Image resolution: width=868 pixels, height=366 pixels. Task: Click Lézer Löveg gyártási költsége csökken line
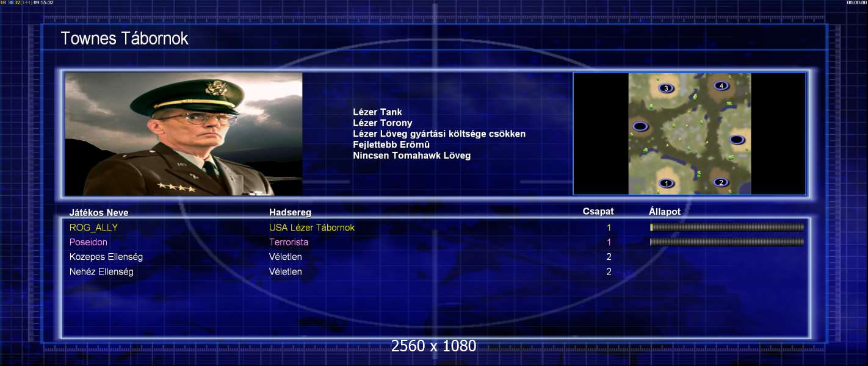coord(439,134)
